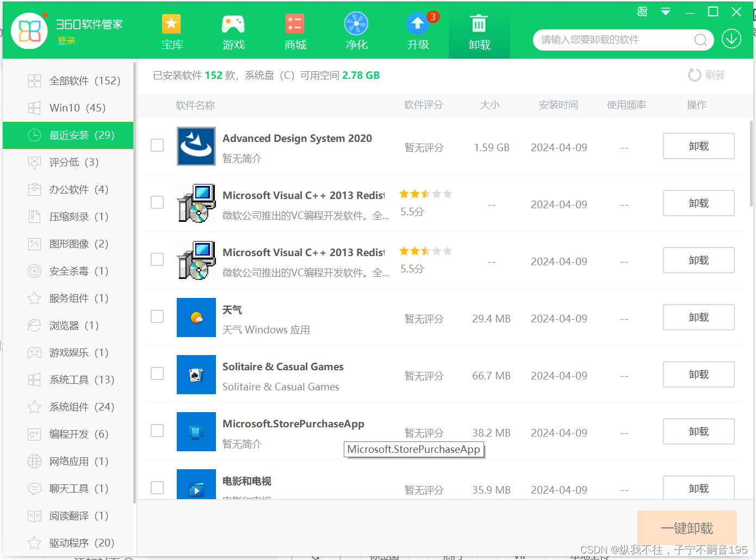The width and height of the screenshot is (756, 560).
Task: Select 网络应用 (1) category
Action: tap(68, 461)
